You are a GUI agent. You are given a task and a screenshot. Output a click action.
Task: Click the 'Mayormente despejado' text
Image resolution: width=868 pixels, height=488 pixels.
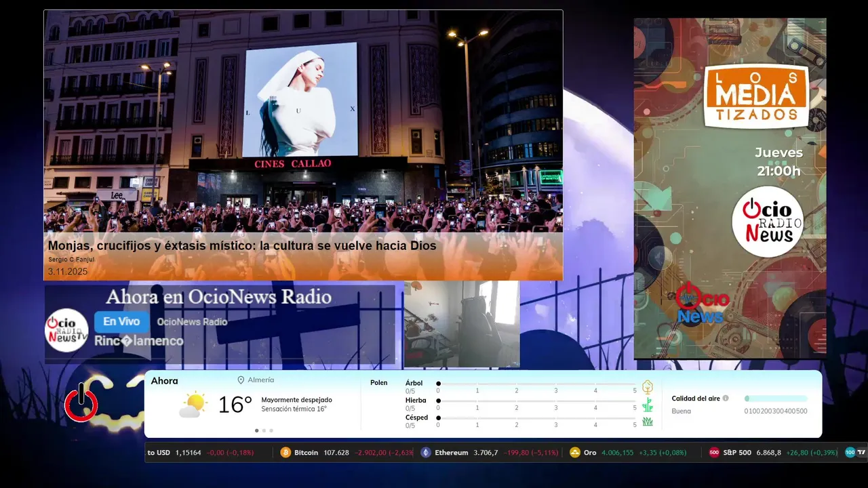click(296, 400)
